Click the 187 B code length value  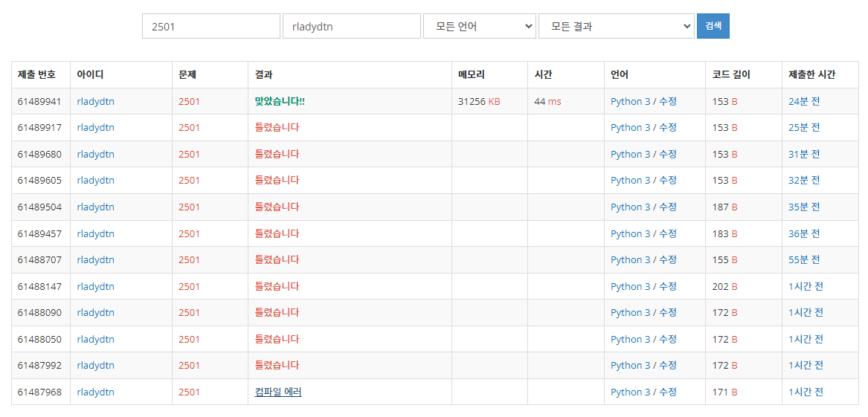[x=724, y=207]
